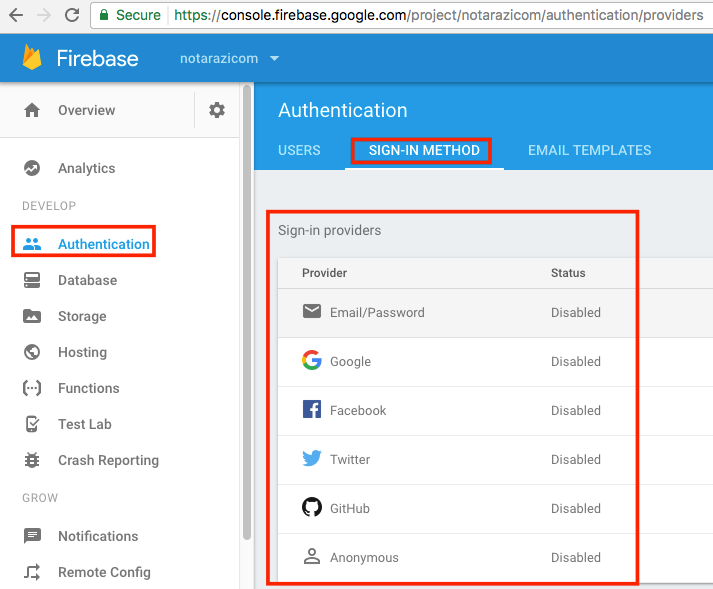The width and height of the screenshot is (713, 589).
Task: Click the Twitter bird icon
Action: coord(312,458)
